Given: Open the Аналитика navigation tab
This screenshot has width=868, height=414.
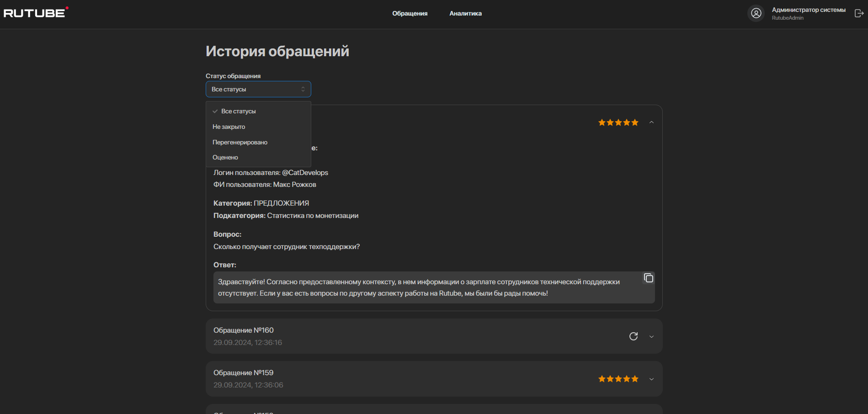Looking at the screenshot, I should coord(465,14).
